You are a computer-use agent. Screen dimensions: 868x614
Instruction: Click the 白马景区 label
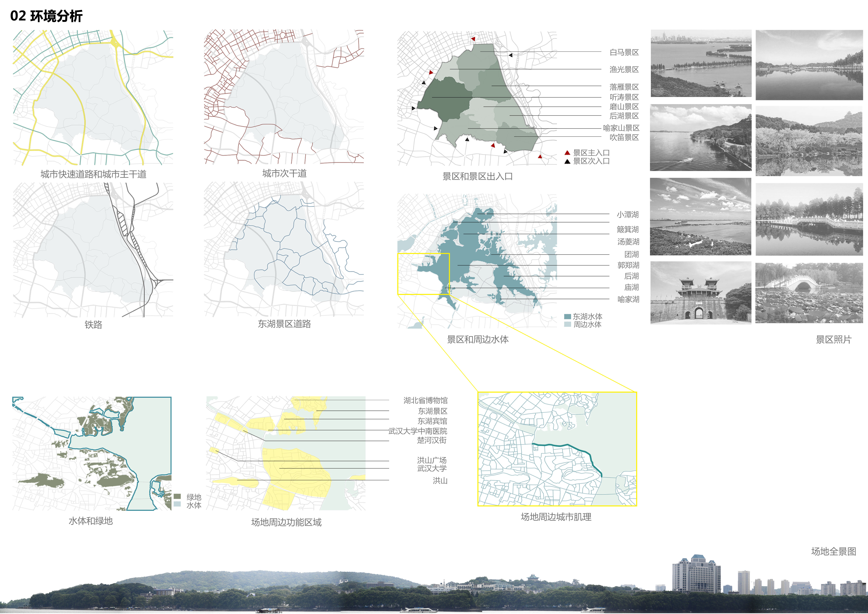pyautogui.click(x=624, y=52)
